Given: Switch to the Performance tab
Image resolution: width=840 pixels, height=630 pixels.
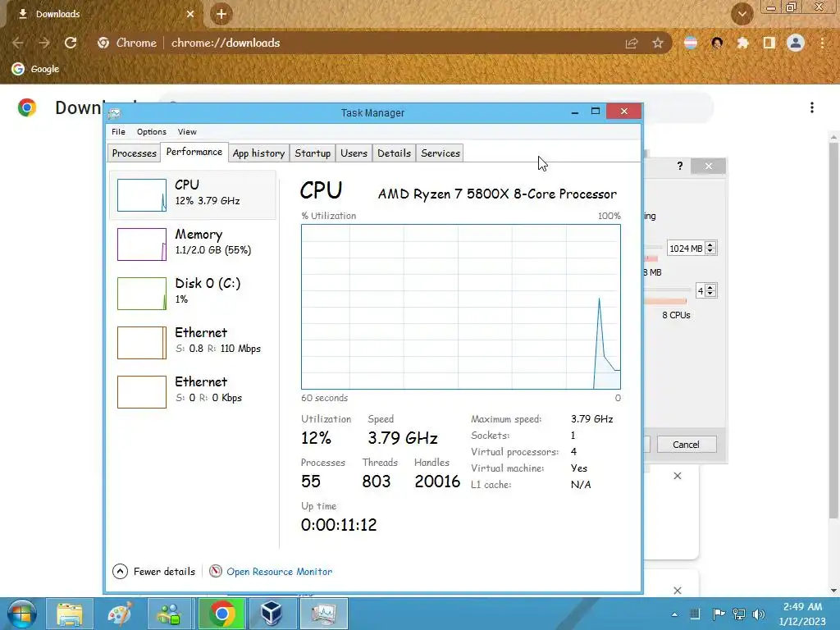Looking at the screenshot, I should (x=194, y=152).
